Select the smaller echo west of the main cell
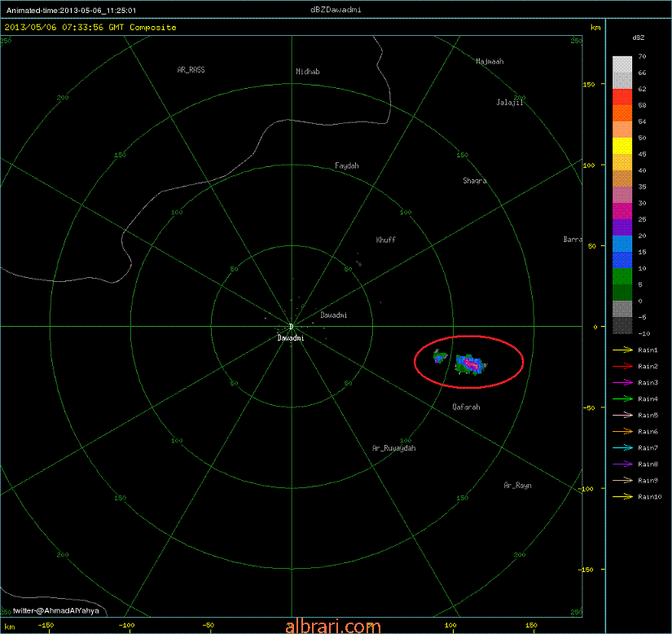Viewport: 672px width, 634px height. 440,356
